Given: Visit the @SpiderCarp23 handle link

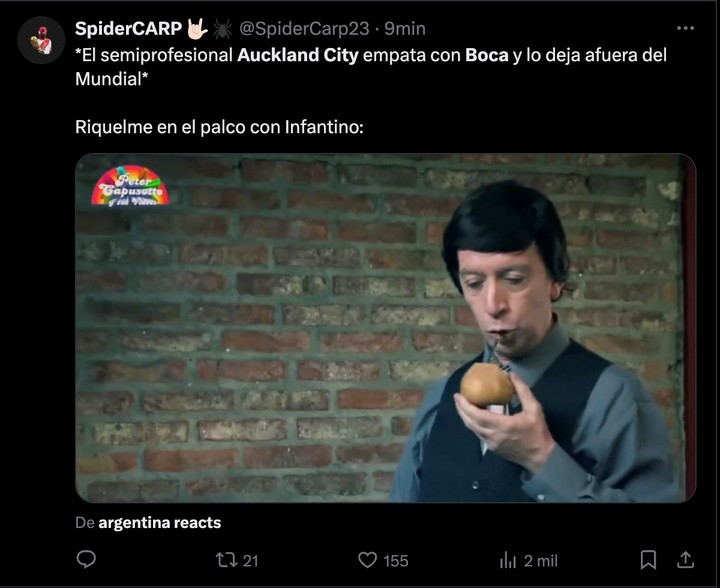Looking at the screenshot, I should pos(304,29).
